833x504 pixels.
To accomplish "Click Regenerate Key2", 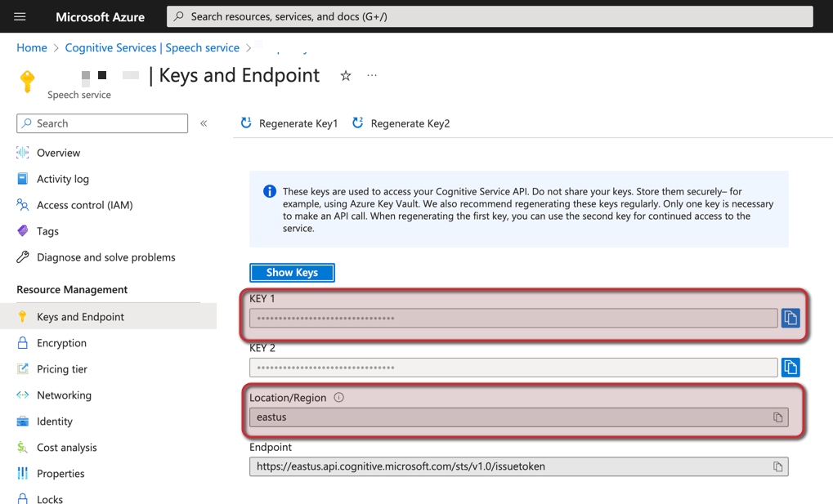I will click(x=401, y=123).
